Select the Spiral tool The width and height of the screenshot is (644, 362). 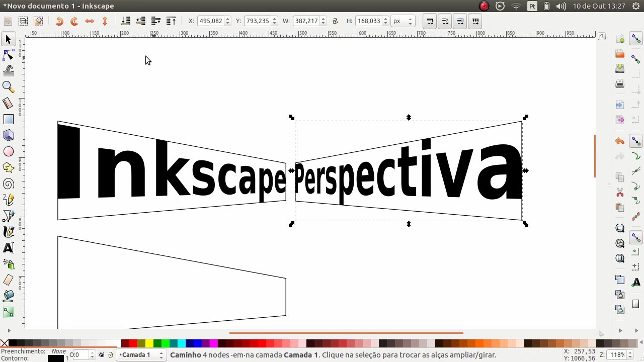coord(8,184)
